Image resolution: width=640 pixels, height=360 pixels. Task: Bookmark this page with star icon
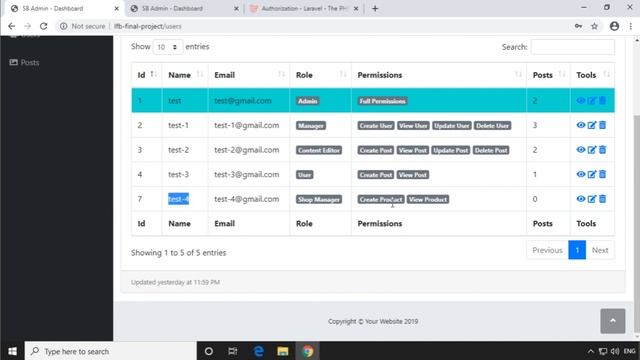(594, 26)
